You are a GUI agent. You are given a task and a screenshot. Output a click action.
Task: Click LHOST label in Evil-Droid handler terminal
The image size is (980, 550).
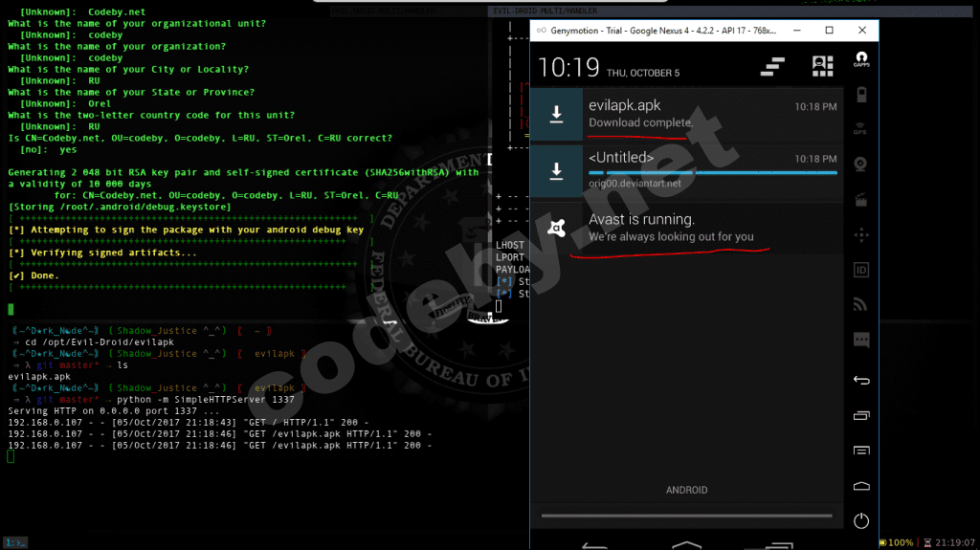coord(510,245)
